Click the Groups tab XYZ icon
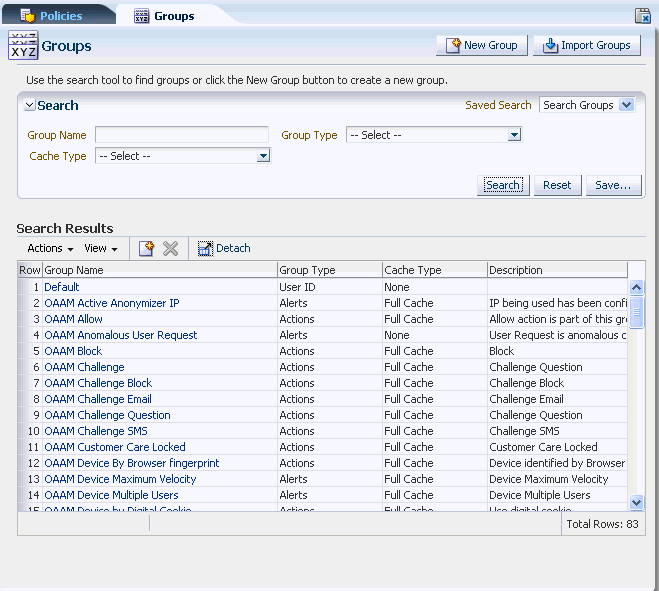The width and height of the screenshot is (659, 591). pos(142,16)
